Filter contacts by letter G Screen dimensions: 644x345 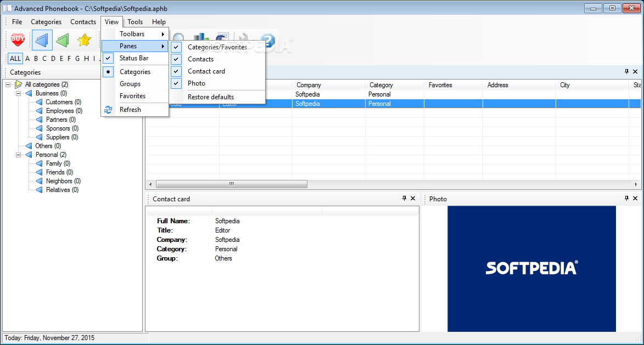pyautogui.click(x=77, y=58)
